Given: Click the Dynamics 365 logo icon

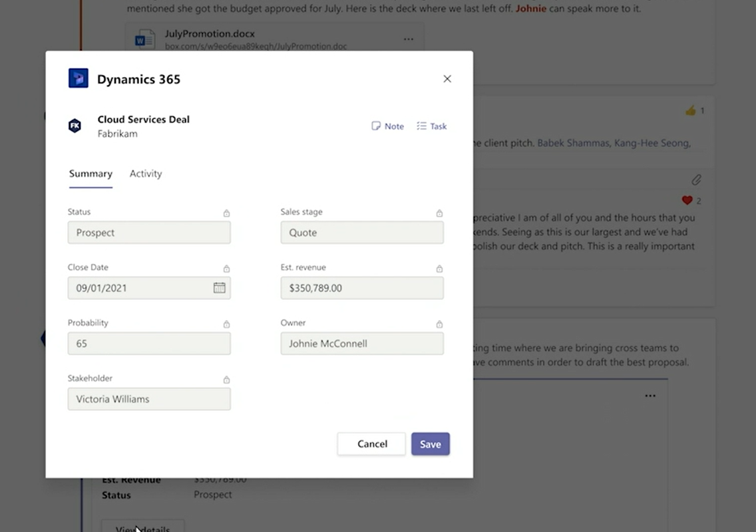Looking at the screenshot, I should (x=78, y=78).
